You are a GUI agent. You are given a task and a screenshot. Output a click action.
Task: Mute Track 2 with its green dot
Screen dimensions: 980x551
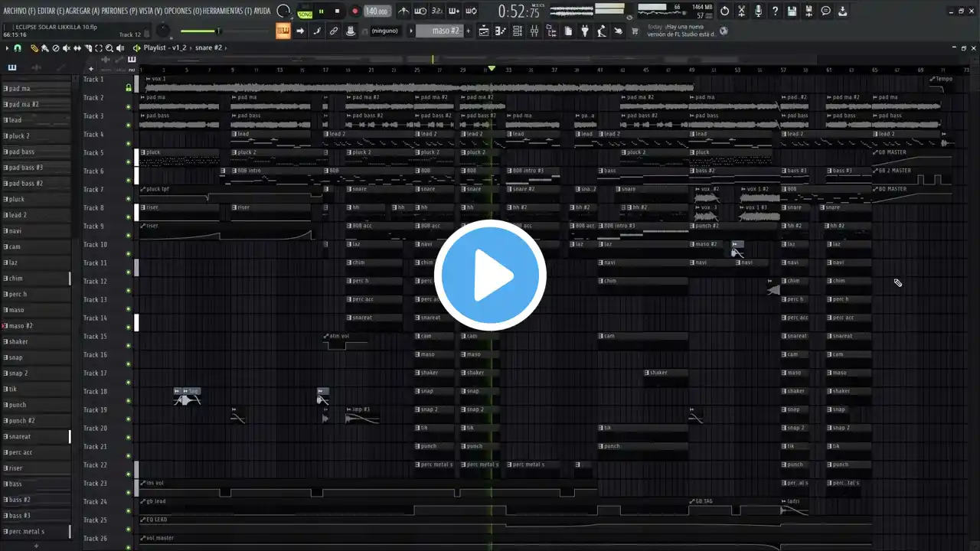pyautogui.click(x=129, y=106)
